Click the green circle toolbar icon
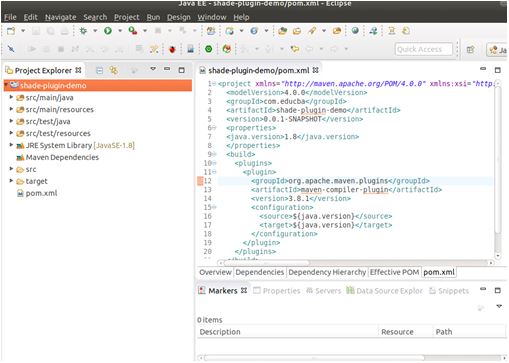The width and height of the screenshot is (509, 363). pos(209,49)
